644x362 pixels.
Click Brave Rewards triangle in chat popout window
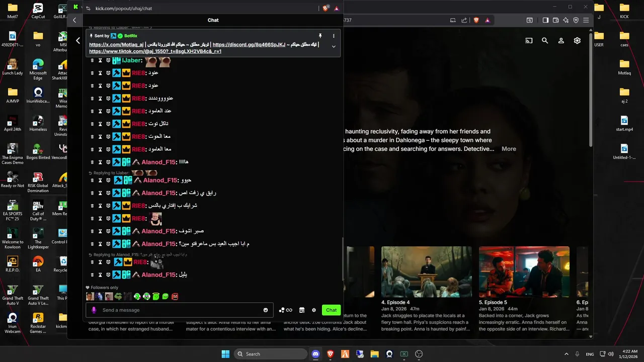[x=336, y=8]
